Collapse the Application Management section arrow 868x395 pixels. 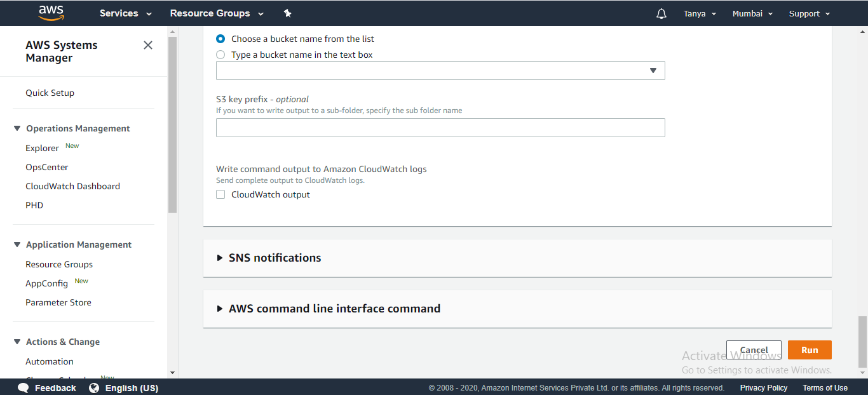click(x=17, y=244)
